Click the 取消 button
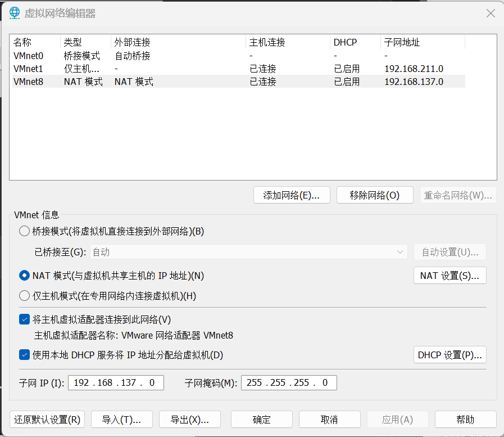 pyautogui.click(x=329, y=420)
